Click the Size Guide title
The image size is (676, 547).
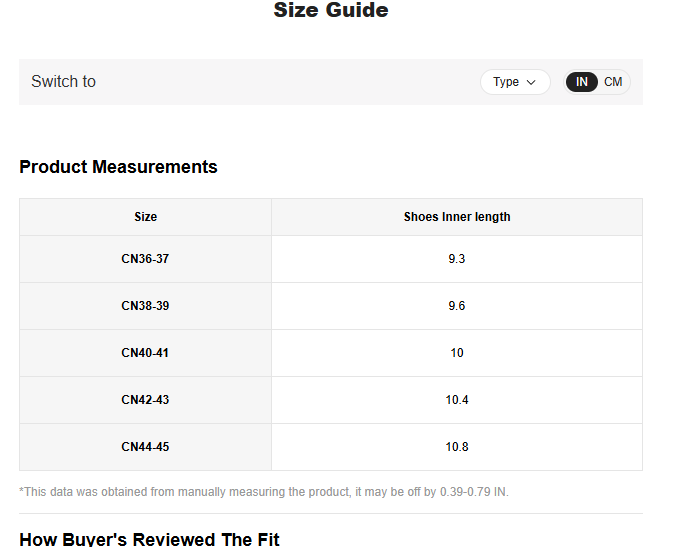pyautogui.click(x=331, y=11)
